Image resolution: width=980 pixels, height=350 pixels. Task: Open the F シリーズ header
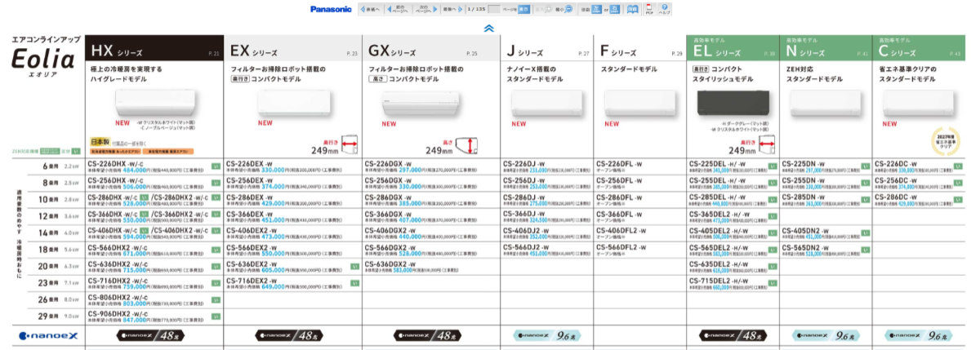(638, 48)
